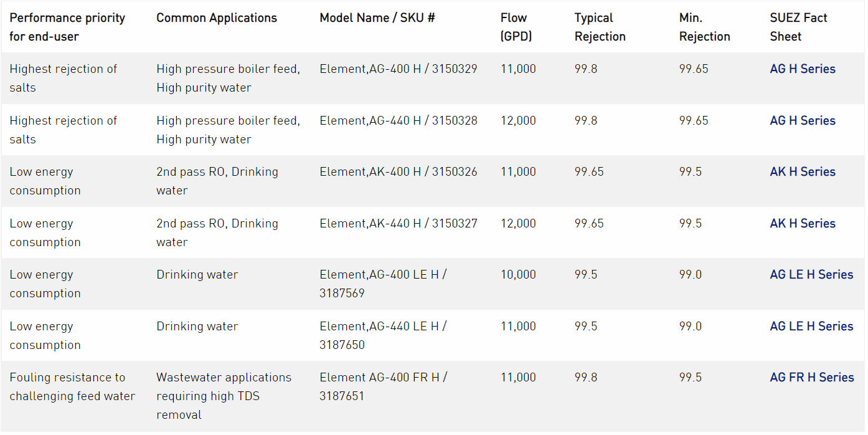868x435 pixels.
Task: Open AG H Series link for AG-400 H
Action: click(x=802, y=69)
